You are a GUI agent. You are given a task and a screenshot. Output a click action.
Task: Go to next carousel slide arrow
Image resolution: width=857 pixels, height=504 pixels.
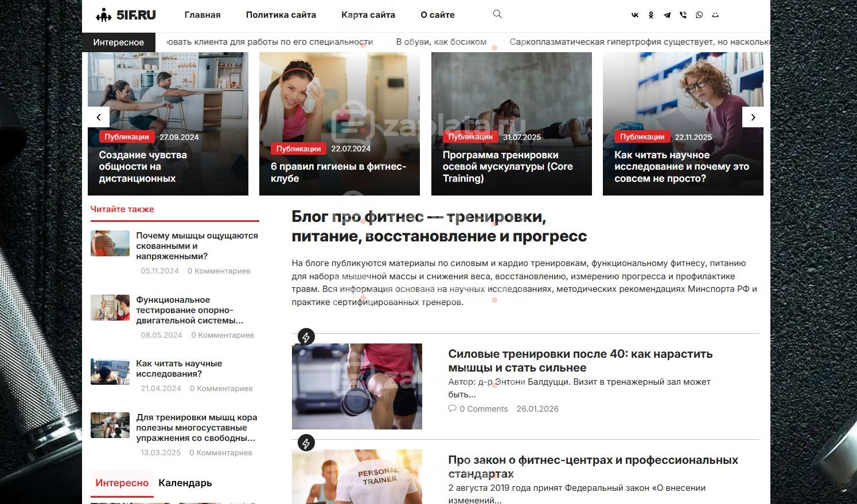click(753, 117)
